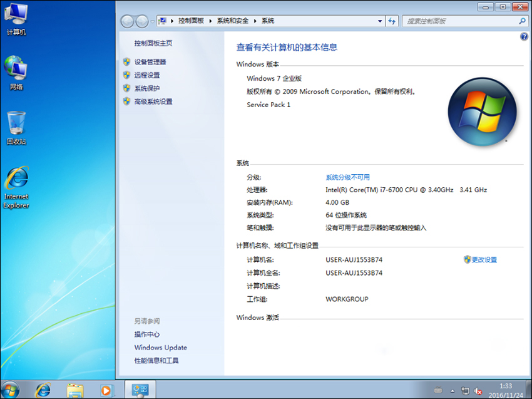Refresh the current Control Panel page

(x=392, y=21)
